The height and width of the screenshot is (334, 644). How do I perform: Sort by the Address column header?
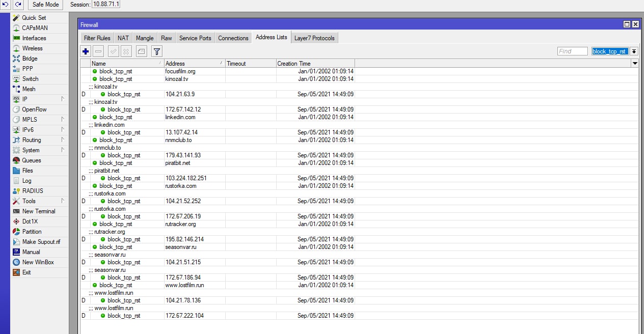195,64
